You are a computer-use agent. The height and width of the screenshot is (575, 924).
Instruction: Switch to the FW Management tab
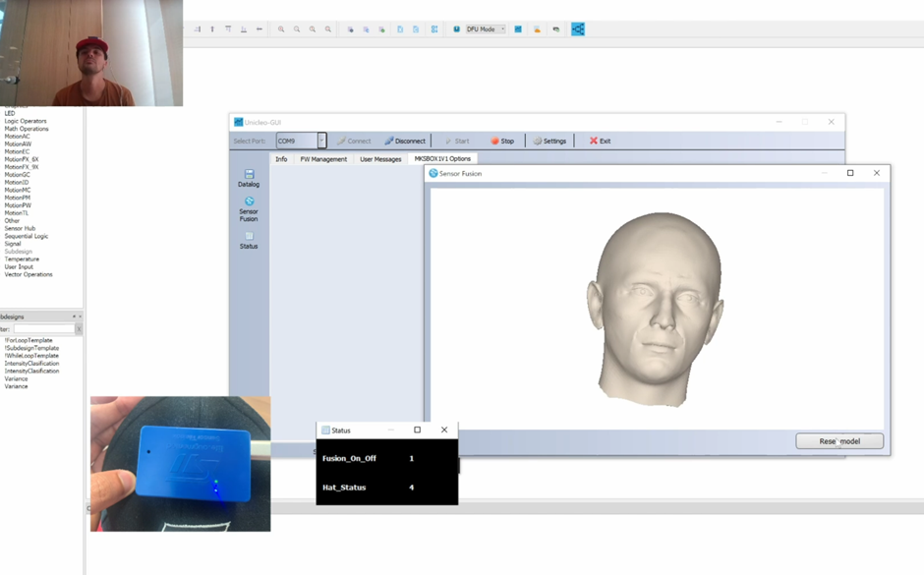[323, 159]
